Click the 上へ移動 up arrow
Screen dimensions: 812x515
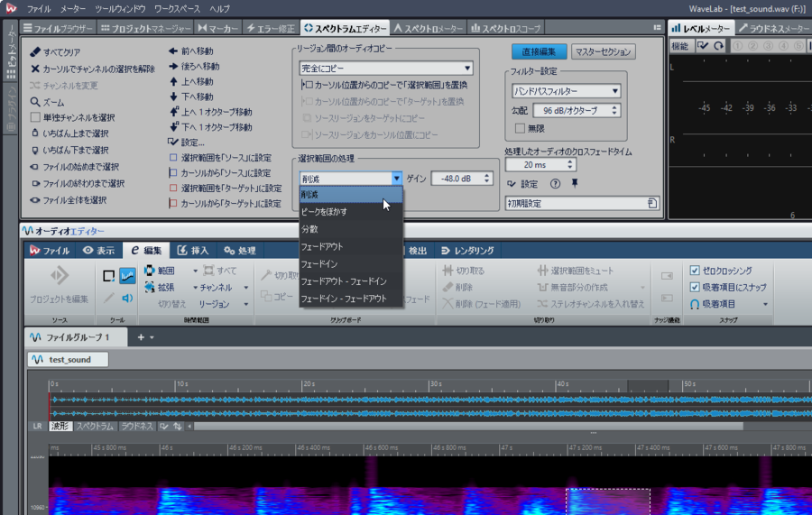tap(173, 81)
